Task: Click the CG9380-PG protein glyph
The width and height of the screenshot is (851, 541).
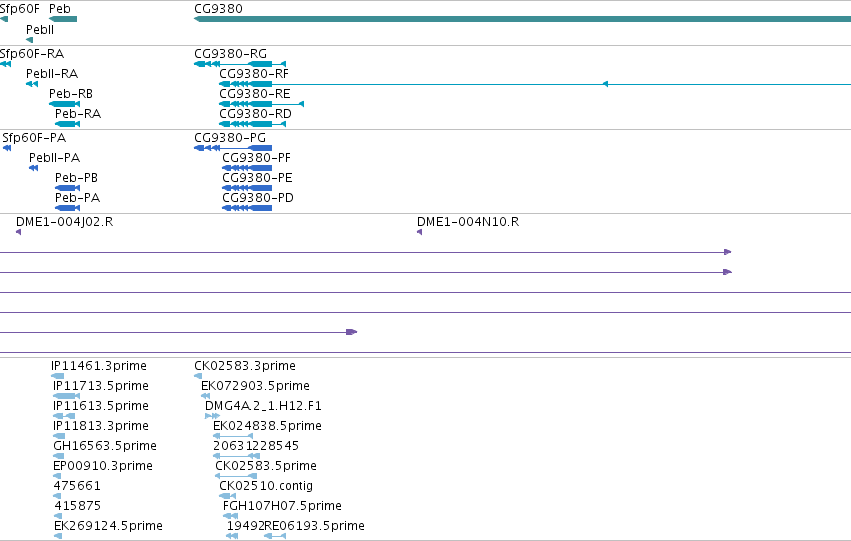Action: pyautogui.click(x=233, y=148)
